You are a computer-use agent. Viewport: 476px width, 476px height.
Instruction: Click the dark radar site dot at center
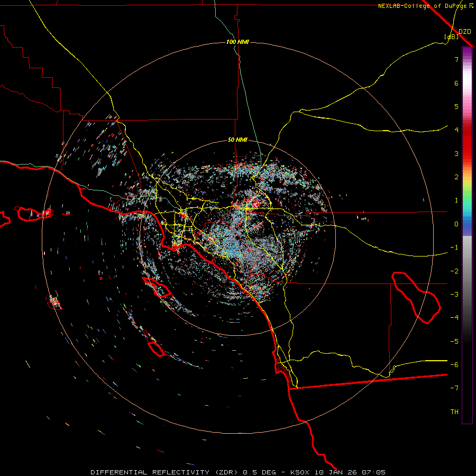pos(236,238)
